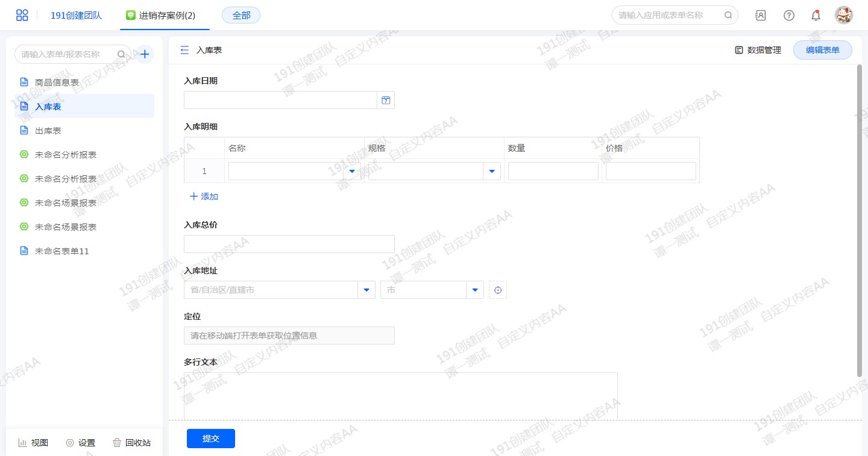The width and height of the screenshot is (868, 456).
Task: Select 出库表 in the sidebar
Action: point(48,131)
